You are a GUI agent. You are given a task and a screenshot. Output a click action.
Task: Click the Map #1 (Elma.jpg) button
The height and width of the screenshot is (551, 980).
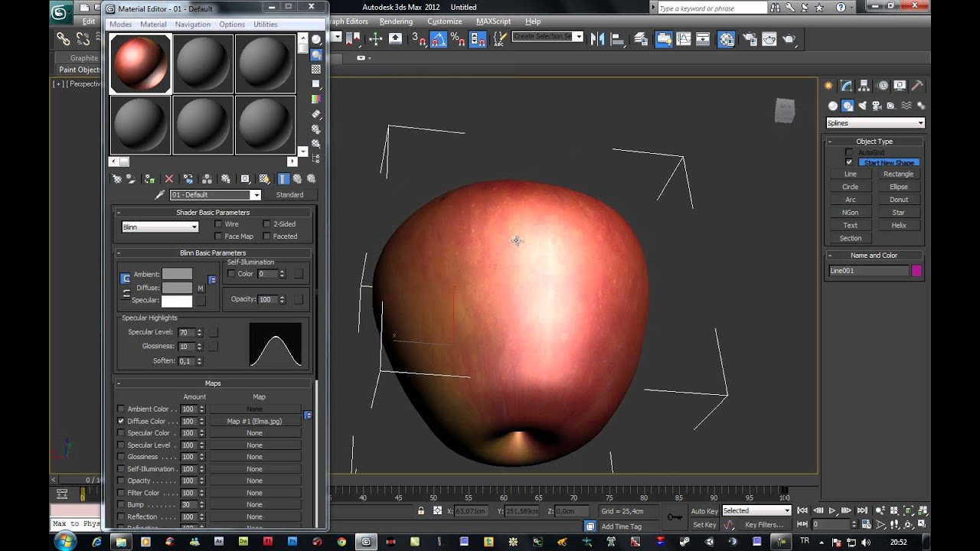coord(254,421)
